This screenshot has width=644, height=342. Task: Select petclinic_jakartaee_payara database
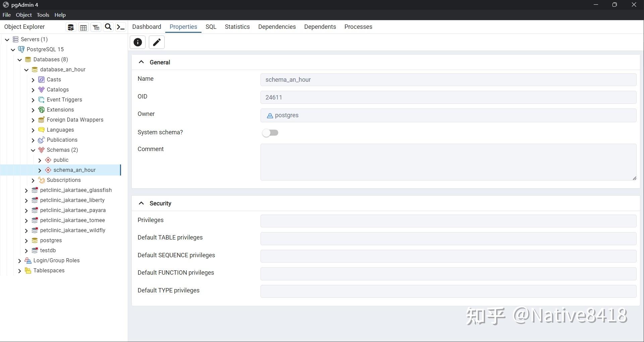pyautogui.click(x=73, y=210)
